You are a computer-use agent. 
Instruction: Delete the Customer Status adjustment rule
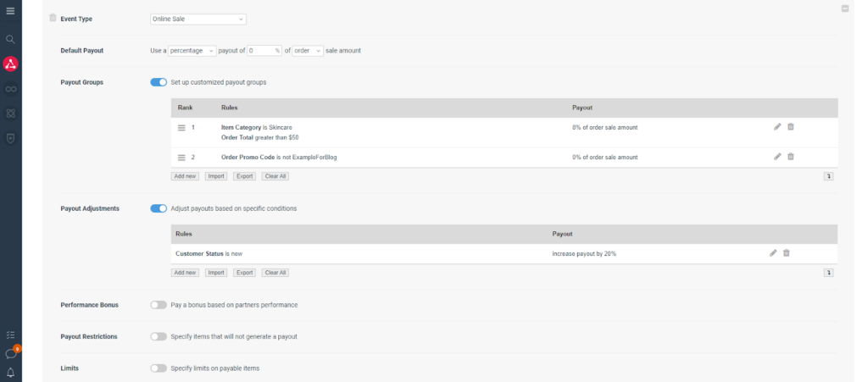[787, 253]
